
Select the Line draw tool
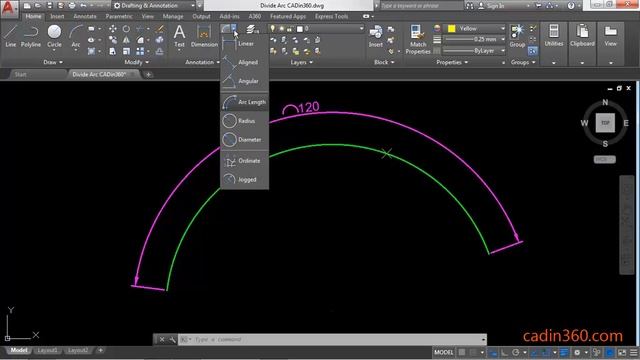pos(11,36)
